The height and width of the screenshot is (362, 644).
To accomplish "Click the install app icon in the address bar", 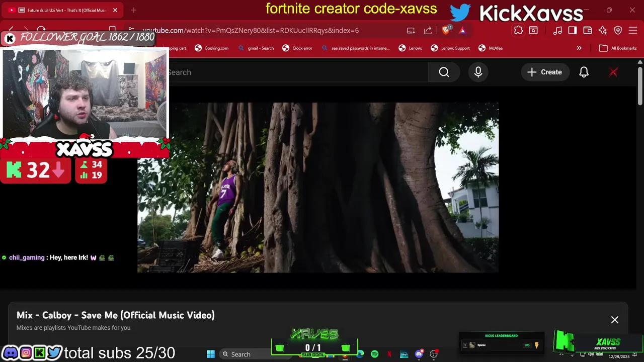I will [411, 30].
